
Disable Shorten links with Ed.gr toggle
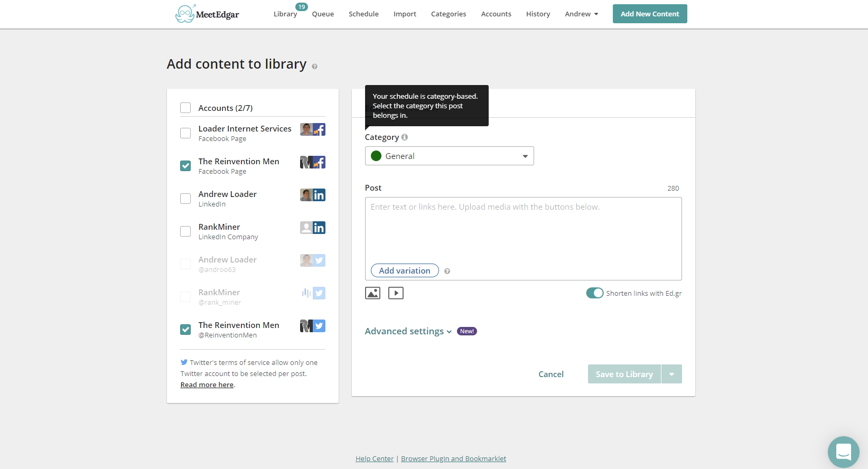tap(595, 293)
